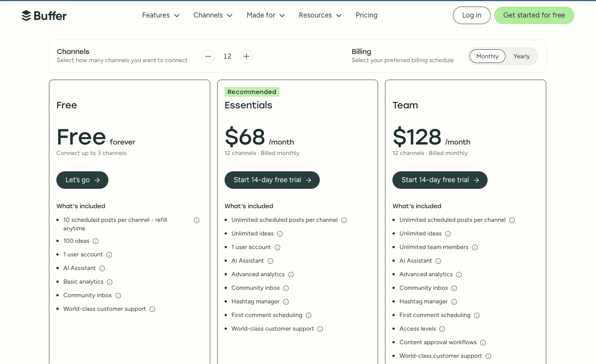Click the info icon beside "100 ideas"

96,241
